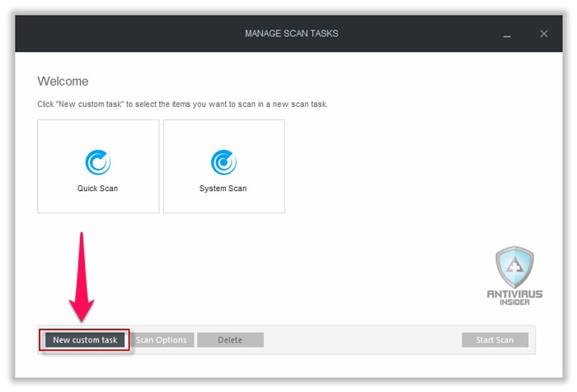Open Scan Options
The width and height of the screenshot is (577, 392).
(x=162, y=340)
